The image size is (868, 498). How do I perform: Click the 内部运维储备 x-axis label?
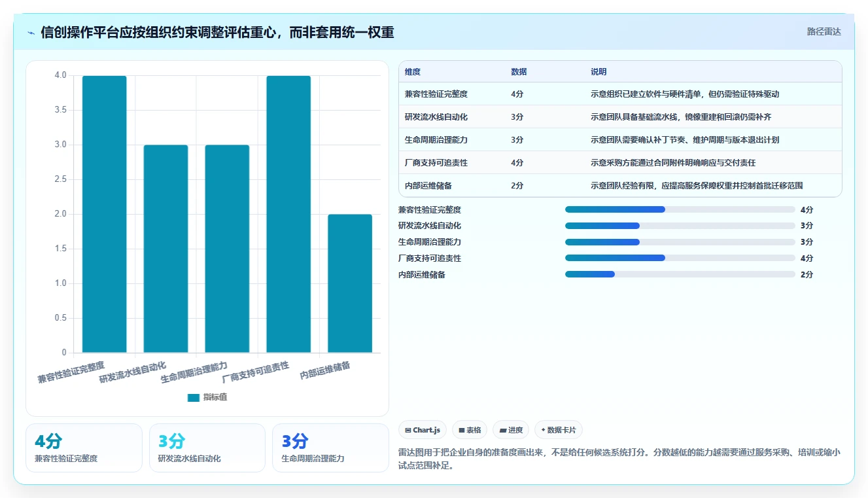click(x=325, y=371)
